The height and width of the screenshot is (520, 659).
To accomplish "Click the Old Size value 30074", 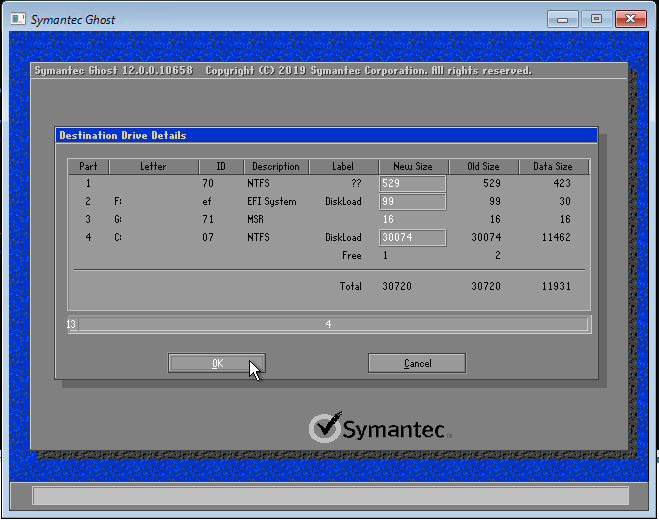I will [486, 237].
